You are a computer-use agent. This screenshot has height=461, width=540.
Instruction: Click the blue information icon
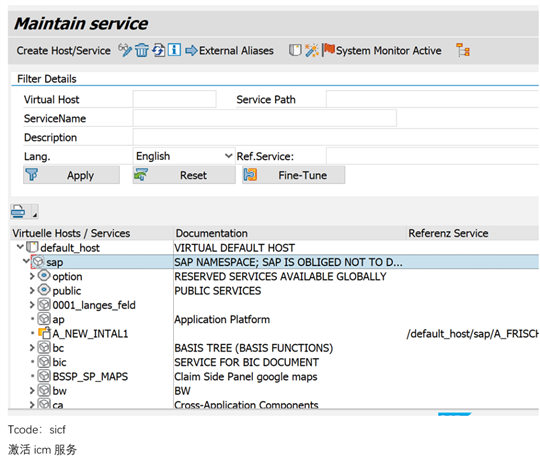(174, 50)
